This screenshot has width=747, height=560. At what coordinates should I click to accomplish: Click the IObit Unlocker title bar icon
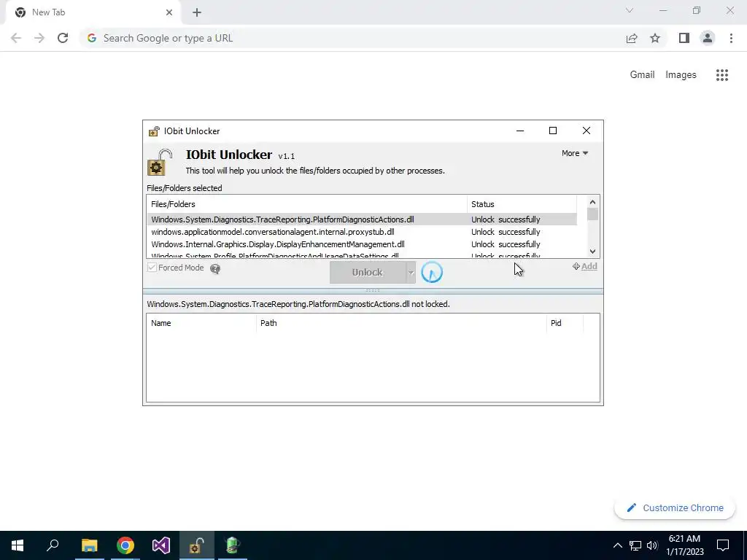click(x=155, y=131)
